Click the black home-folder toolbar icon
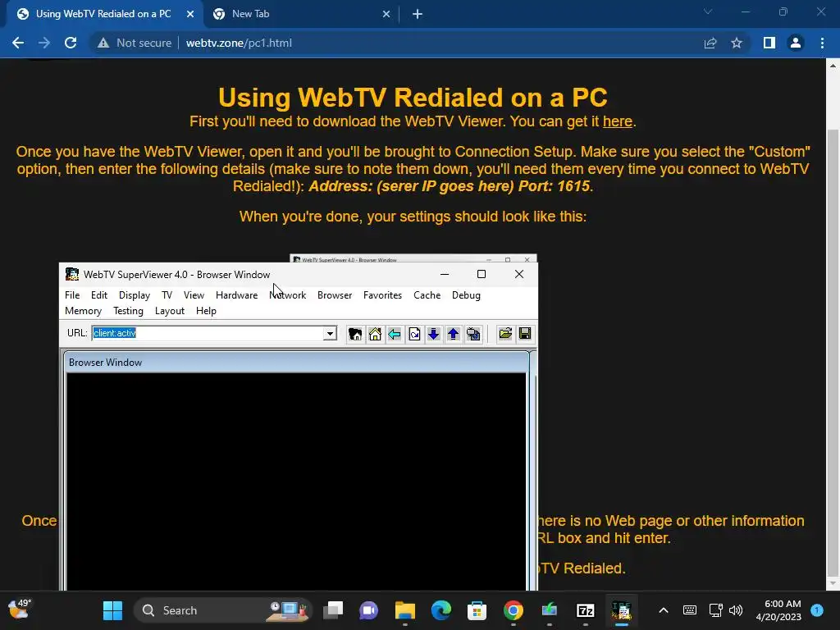 pyautogui.click(x=355, y=334)
